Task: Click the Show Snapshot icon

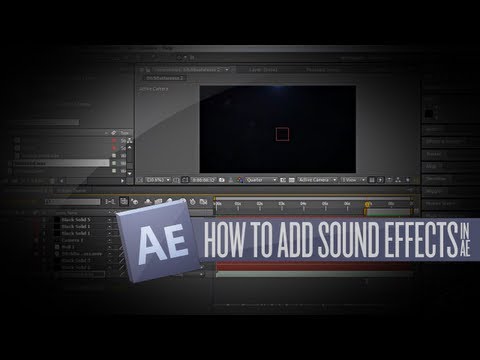Action: (230, 180)
